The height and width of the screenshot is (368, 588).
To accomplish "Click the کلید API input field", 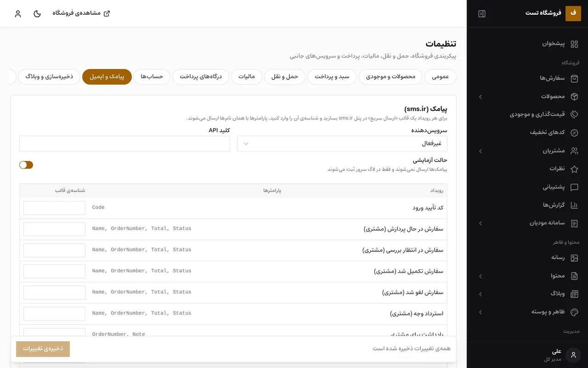I will [x=124, y=144].
